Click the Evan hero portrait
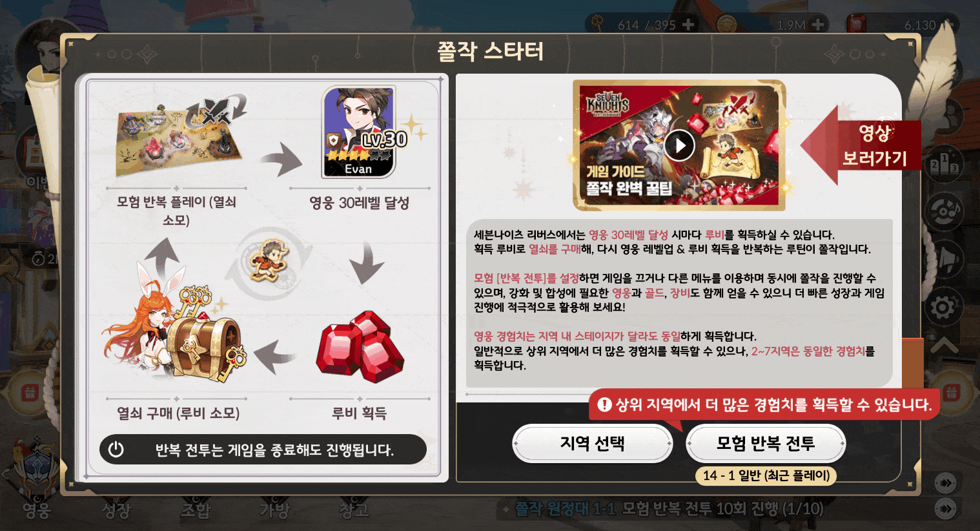This screenshot has width=980, height=531. point(360,132)
